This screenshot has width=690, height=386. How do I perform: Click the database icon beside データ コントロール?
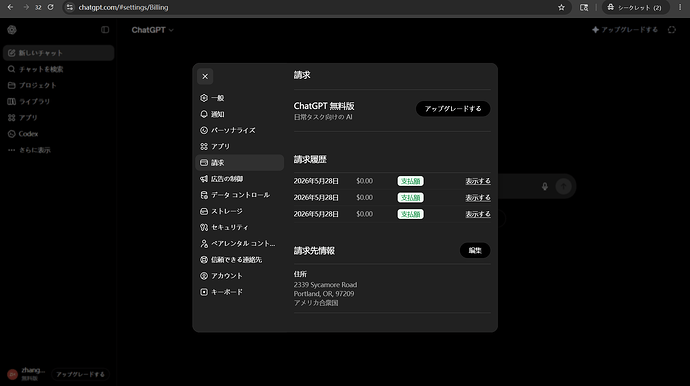point(204,195)
